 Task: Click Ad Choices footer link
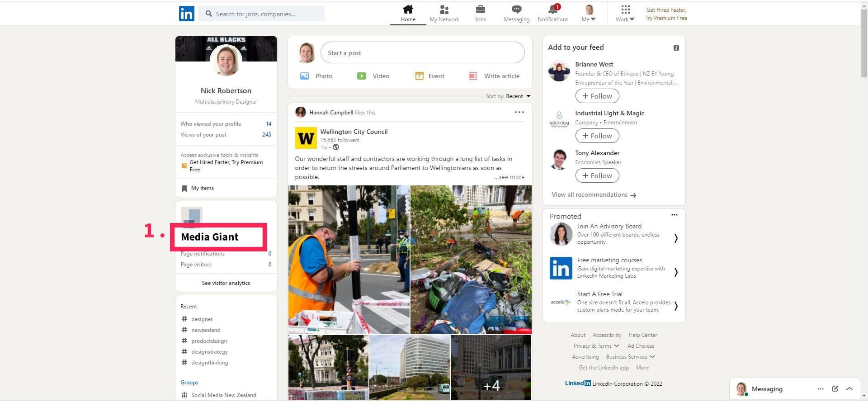[641, 346]
